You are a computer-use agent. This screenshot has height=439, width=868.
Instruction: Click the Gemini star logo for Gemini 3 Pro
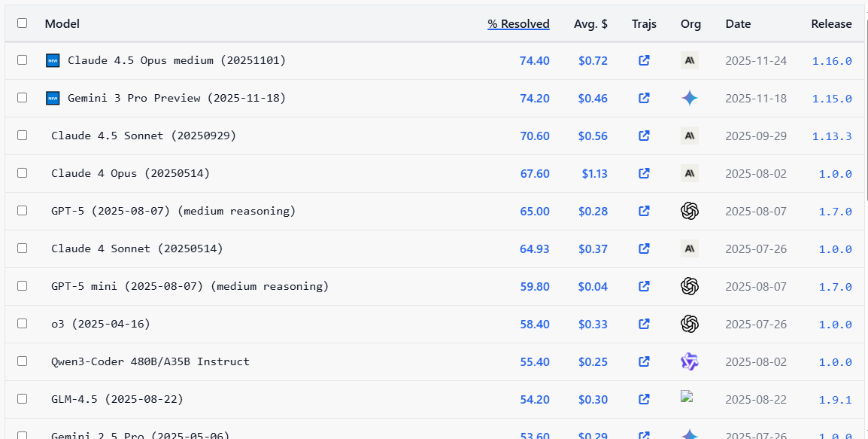coord(690,98)
